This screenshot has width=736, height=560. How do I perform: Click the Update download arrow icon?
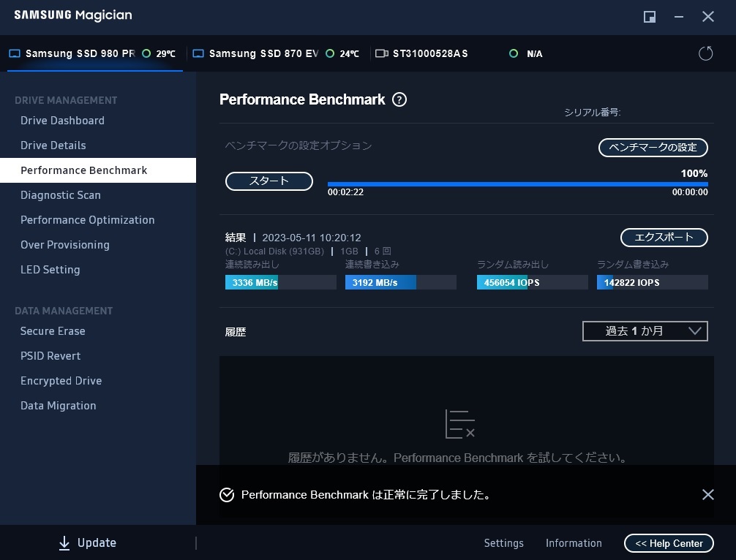coord(64,542)
